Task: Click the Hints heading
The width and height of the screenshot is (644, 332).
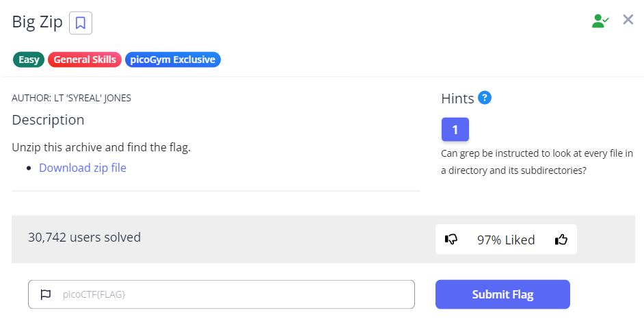Action: pos(457,99)
